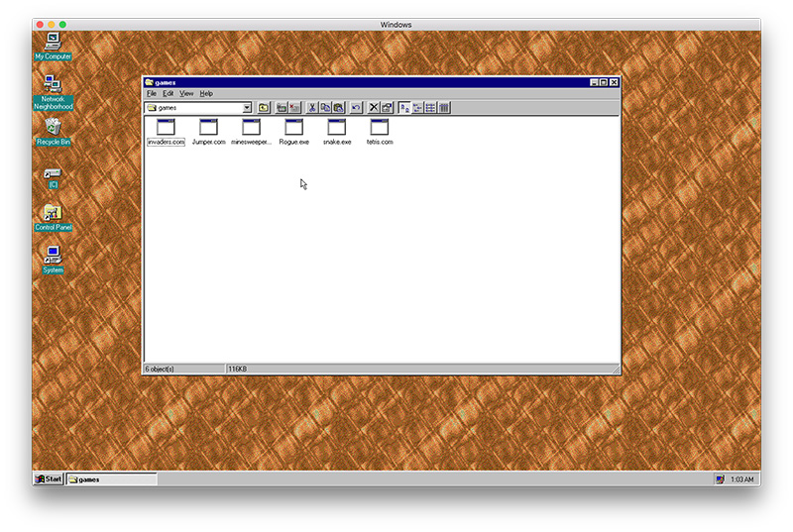793x532 pixels.
Task: Select the Rogue.exe file icon
Action: click(x=293, y=127)
